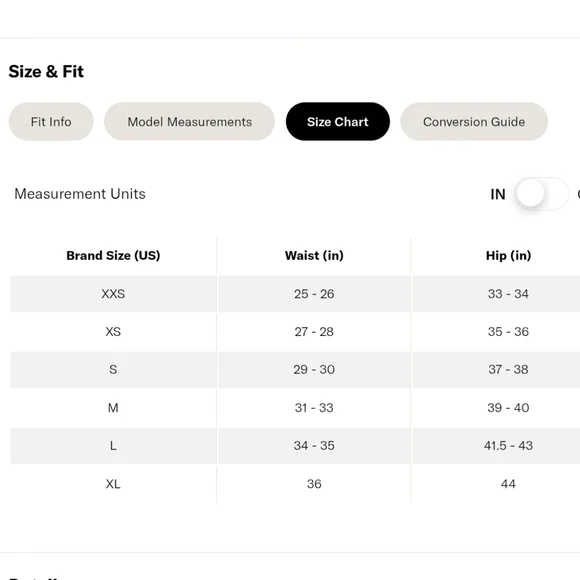Switch to Model Measurements tab
Viewport: 580px width, 580px height.
click(x=189, y=122)
